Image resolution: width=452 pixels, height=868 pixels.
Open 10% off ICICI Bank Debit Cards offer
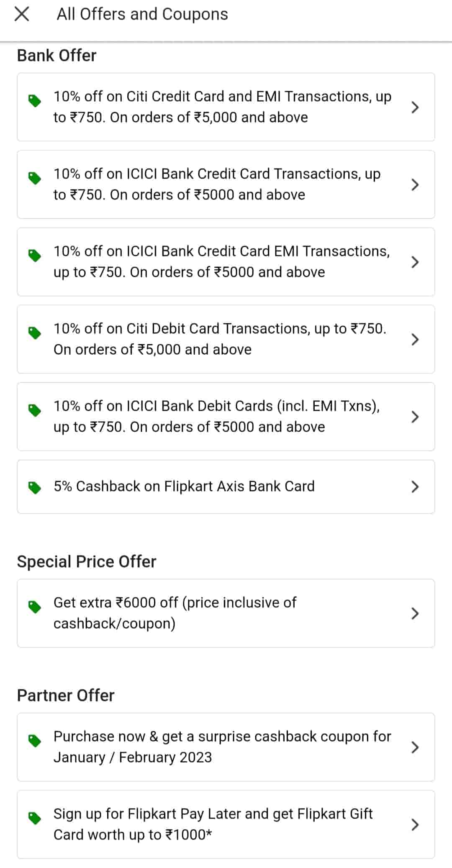tap(216, 417)
